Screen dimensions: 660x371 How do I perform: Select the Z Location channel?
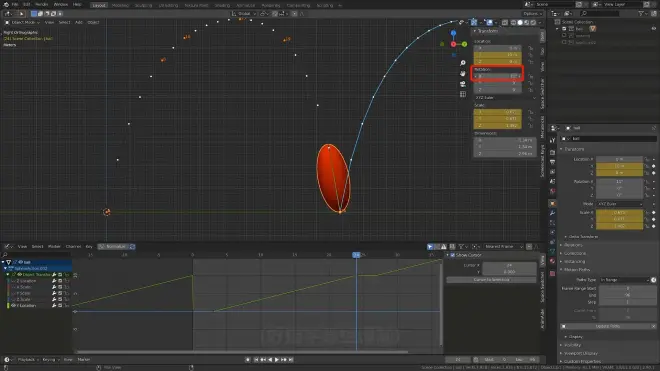pyautogui.click(x=26, y=281)
